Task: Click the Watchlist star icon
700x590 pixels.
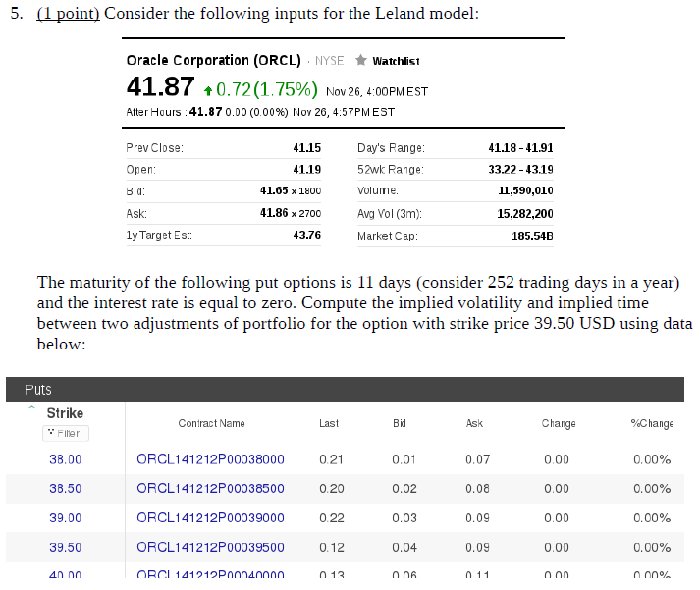Action: coord(360,60)
